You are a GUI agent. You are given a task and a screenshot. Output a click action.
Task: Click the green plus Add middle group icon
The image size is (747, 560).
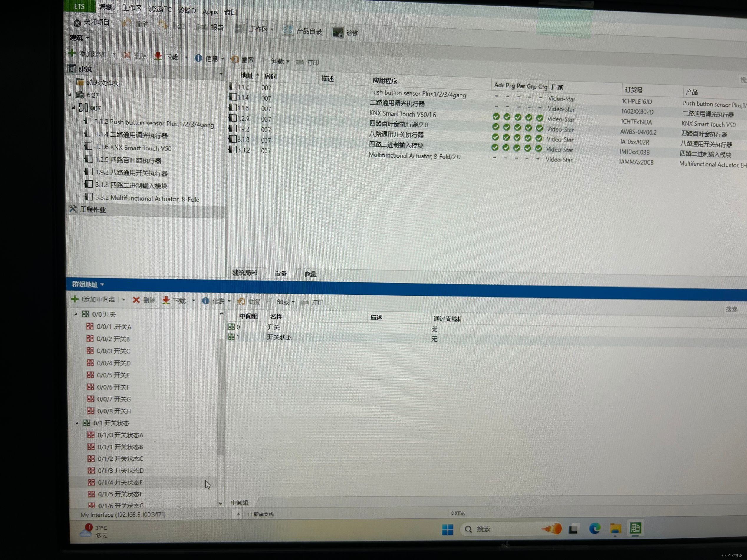(x=75, y=299)
